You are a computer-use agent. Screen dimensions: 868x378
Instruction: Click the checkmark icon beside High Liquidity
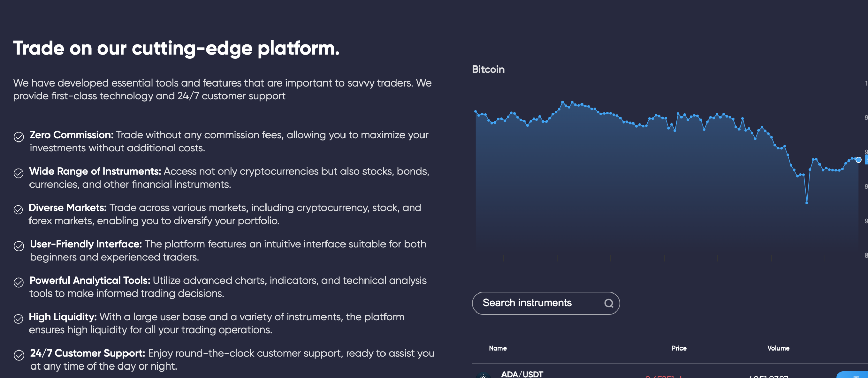[18, 319]
